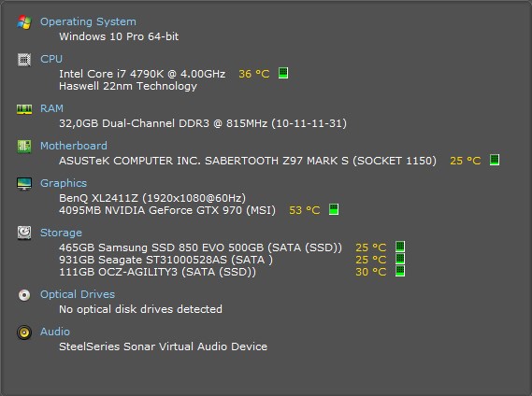Open the RAM section link
Screen dimensions: 532x396
(51, 108)
